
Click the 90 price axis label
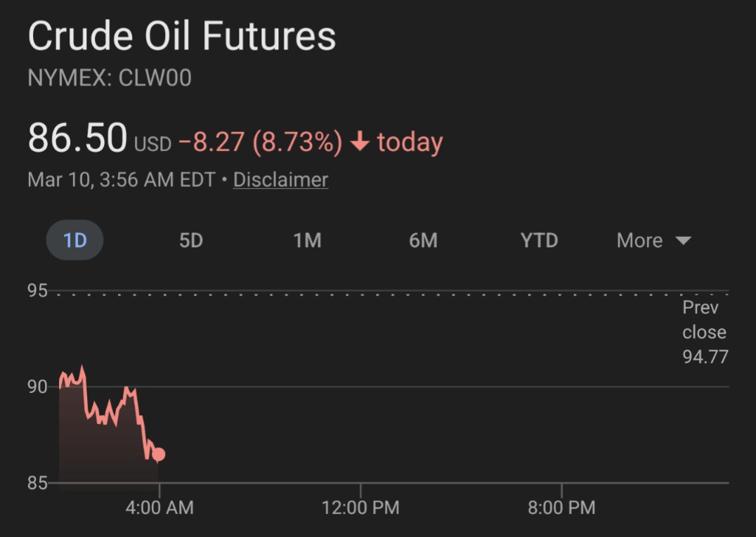click(x=37, y=387)
